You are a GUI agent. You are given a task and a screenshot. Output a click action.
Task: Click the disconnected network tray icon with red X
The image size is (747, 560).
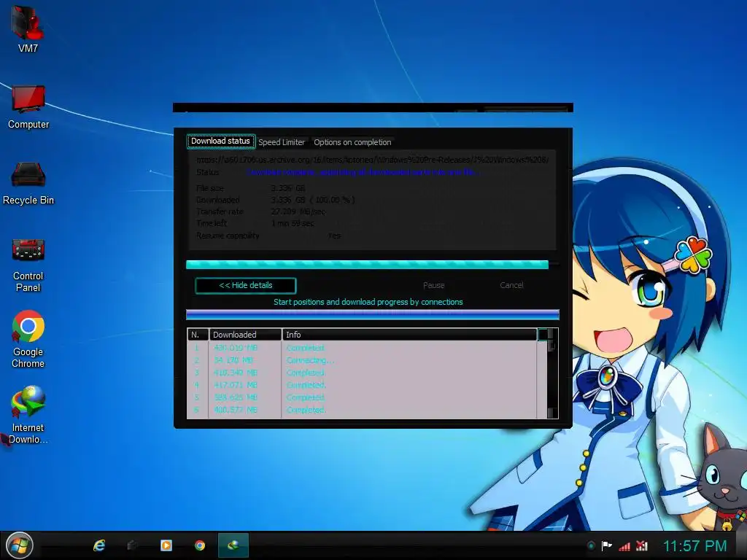click(642, 545)
